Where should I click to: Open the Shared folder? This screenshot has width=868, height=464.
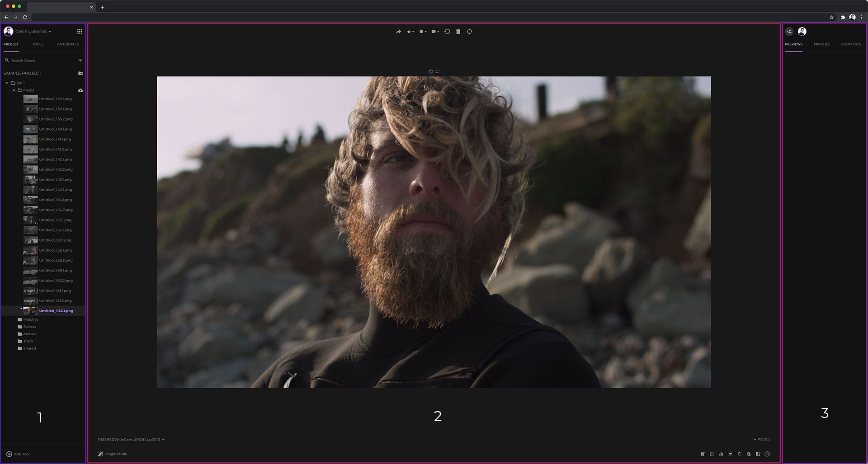click(27, 348)
